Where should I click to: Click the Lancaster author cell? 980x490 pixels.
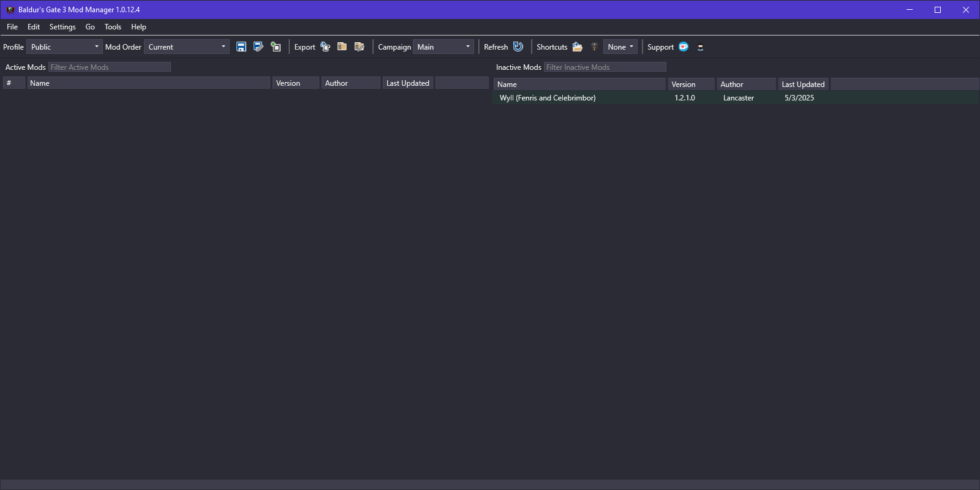(x=739, y=98)
